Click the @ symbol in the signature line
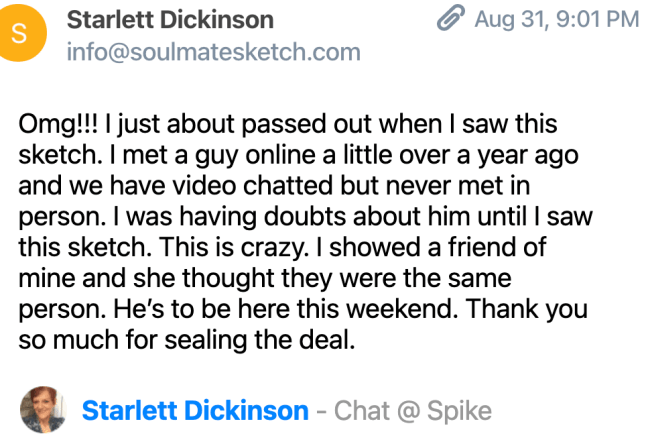Image resolution: width=646 pixels, height=440 pixels. tap(408, 412)
